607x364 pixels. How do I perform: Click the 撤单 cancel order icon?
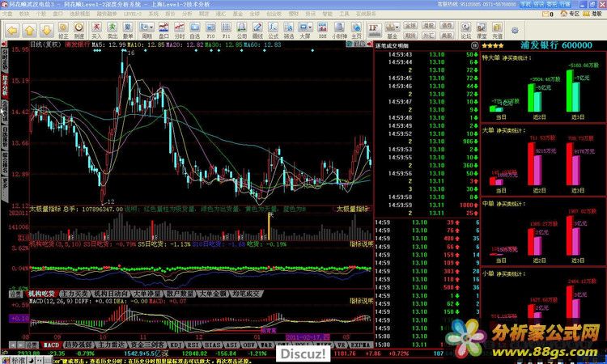point(127,30)
